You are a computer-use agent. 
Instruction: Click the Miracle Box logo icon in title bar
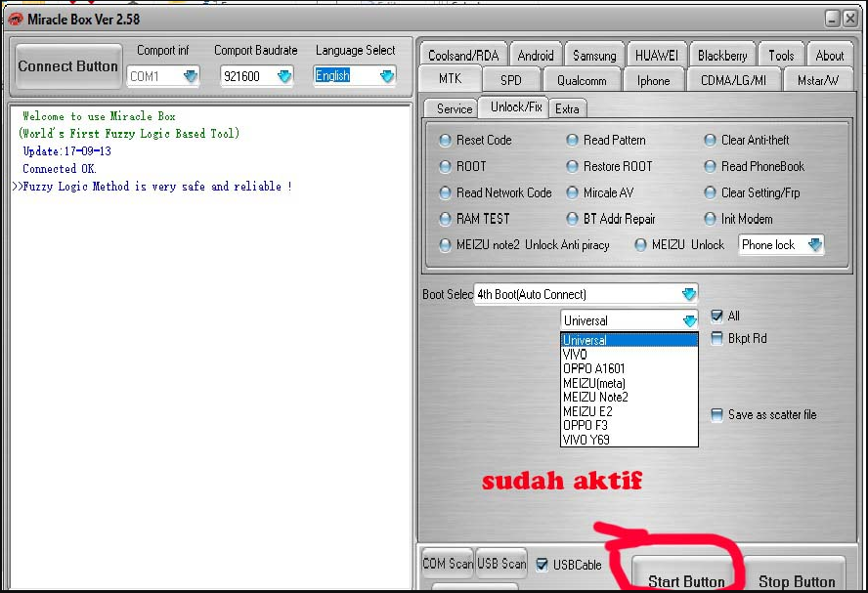tap(15, 20)
